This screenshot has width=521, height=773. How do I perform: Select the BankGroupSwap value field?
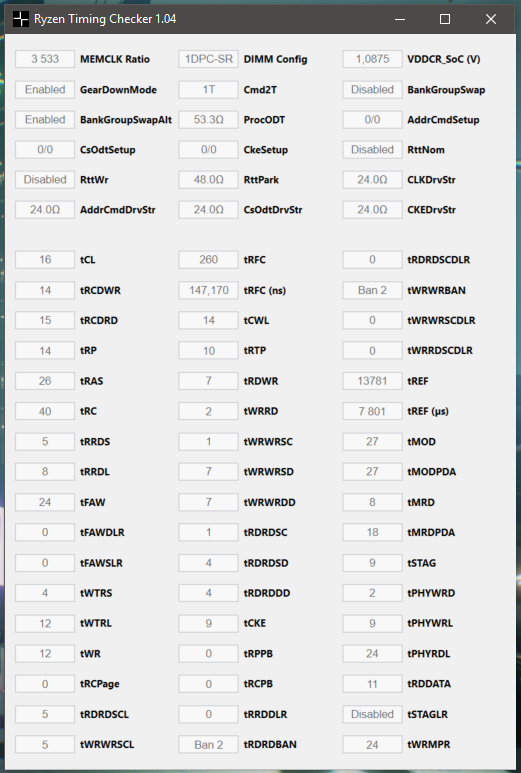[372, 90]
